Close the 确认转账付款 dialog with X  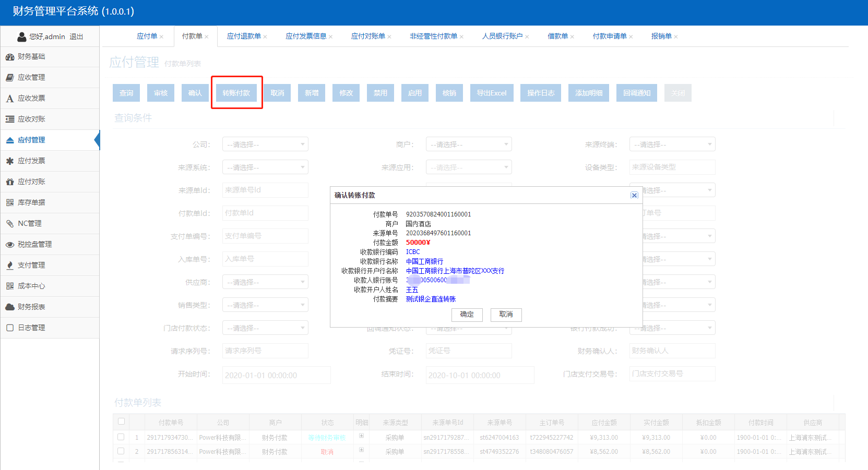click(634, 195)
